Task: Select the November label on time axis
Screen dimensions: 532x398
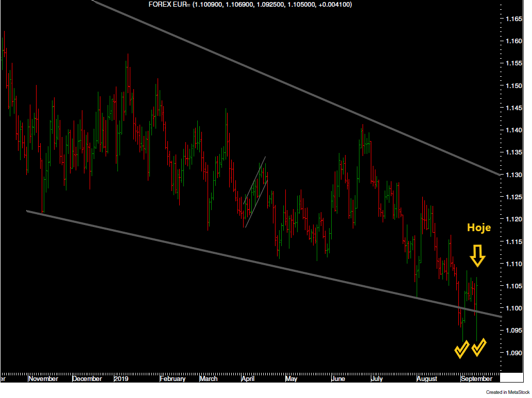Action: point(43,378)
